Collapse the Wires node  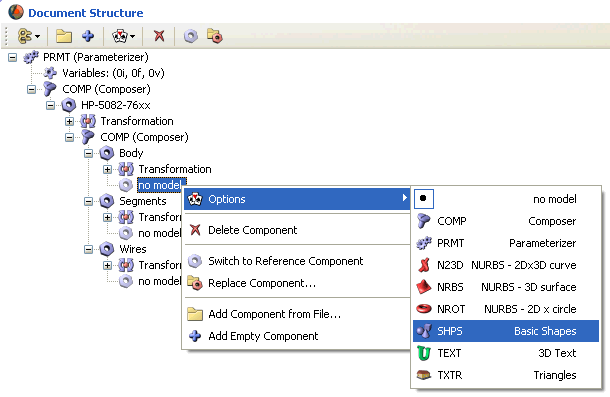pos(88,249)
